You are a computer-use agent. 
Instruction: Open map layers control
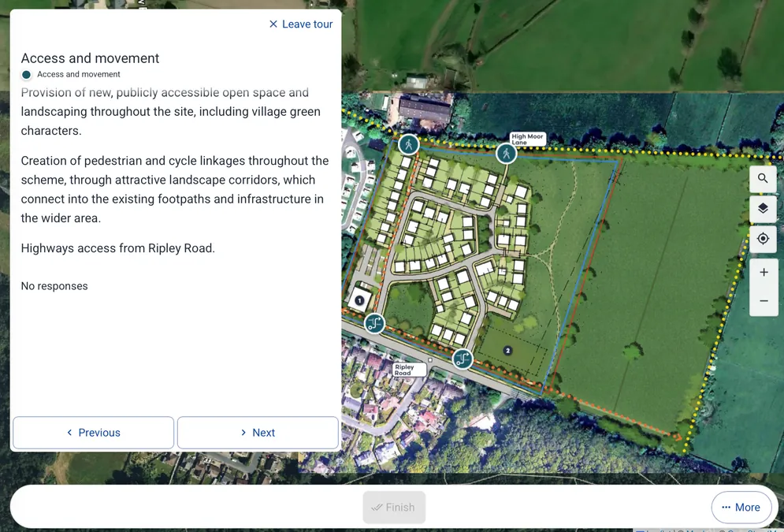[x=763, y=209]
